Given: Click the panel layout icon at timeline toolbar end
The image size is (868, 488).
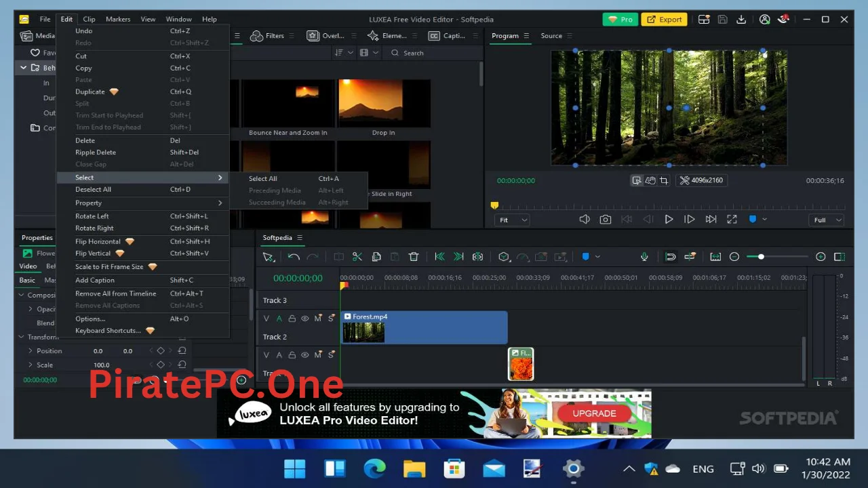Looking at the screenshot, I should point(840,257).
